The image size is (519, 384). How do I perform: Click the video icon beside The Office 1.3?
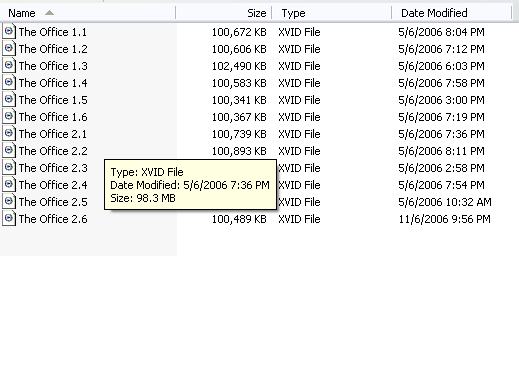[9, 66]
